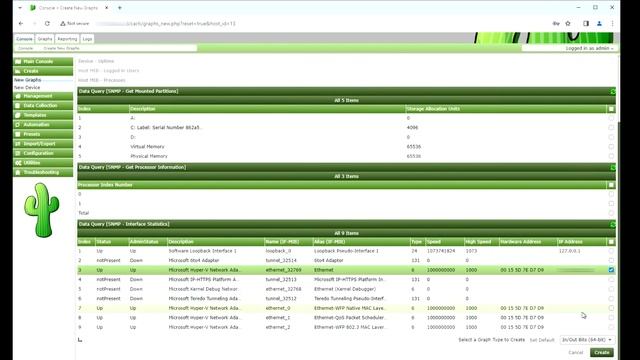Screen dimensions: 640x360
Task: Switch to the Console tab
Action: (x=24, y=39)
